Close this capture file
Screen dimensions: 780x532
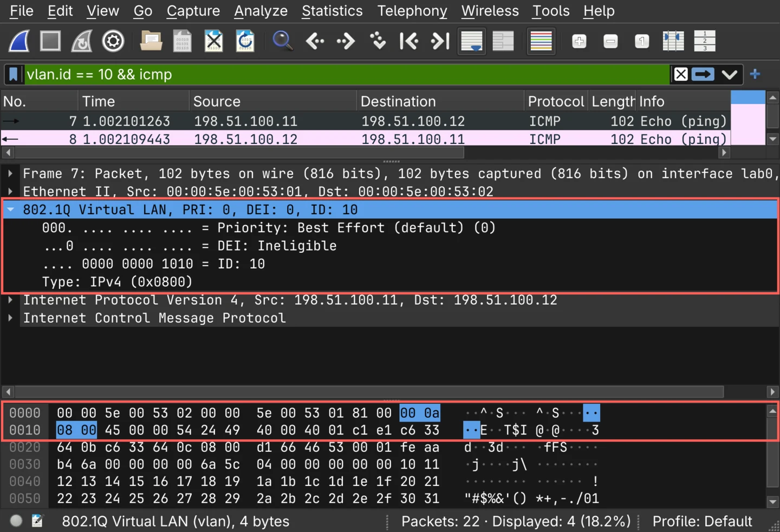[213, 41]
